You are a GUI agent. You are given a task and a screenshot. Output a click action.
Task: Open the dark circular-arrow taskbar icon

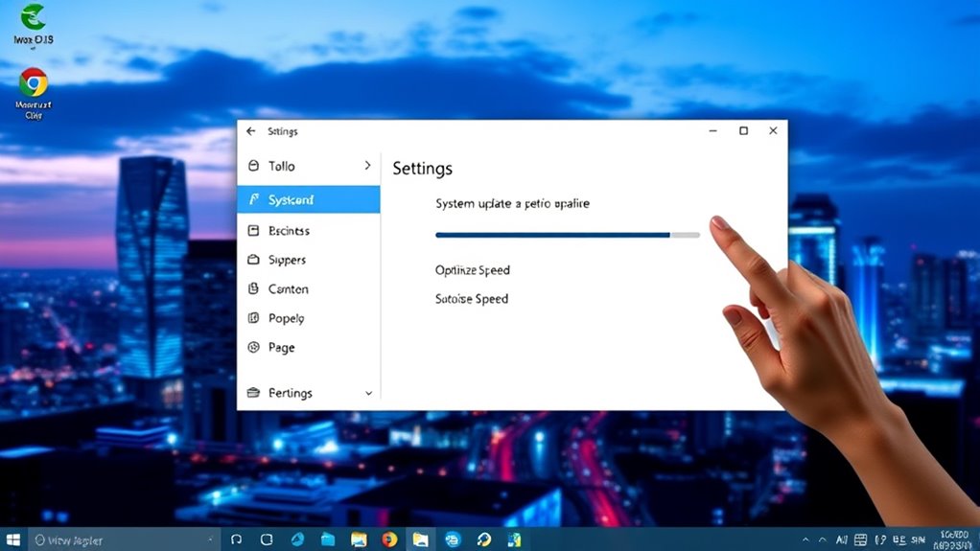click(x=483, y=540)
